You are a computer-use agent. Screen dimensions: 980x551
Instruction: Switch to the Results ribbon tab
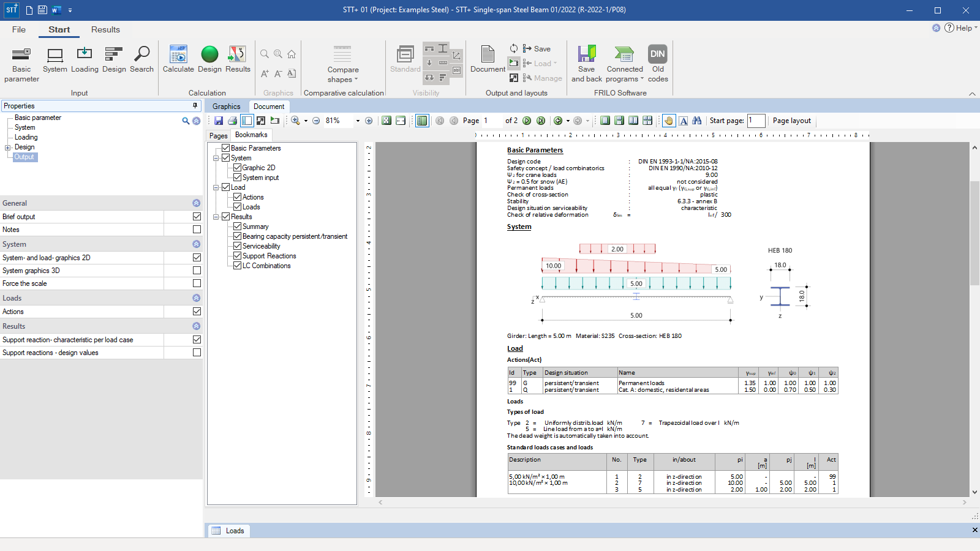(105, 29)
